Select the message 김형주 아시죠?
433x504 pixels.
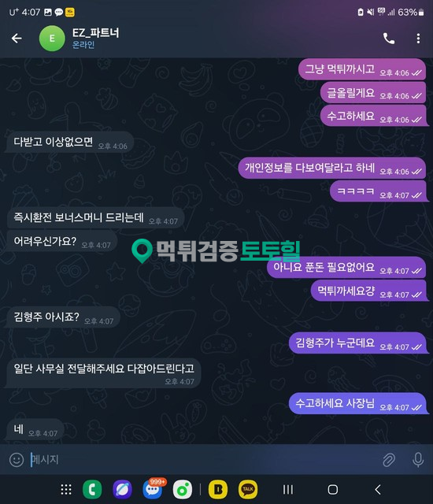click(x=63, y=317)
